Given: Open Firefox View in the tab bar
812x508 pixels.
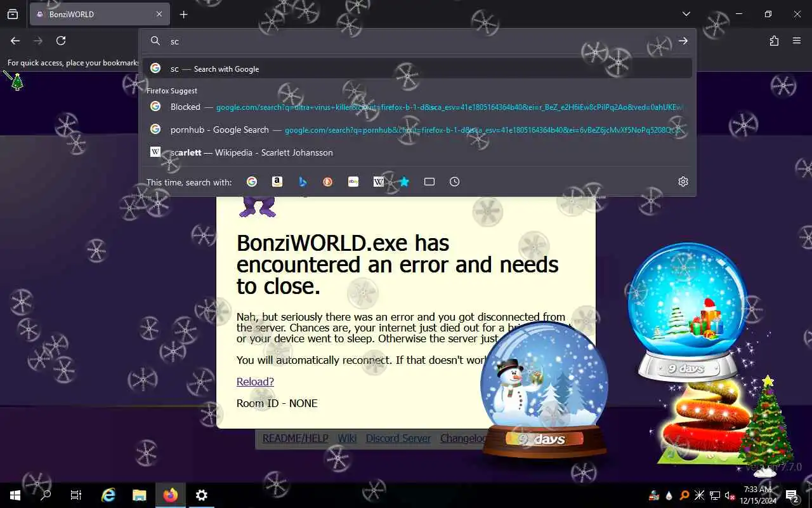Looking at the screenshot, I should click(13, 14).
